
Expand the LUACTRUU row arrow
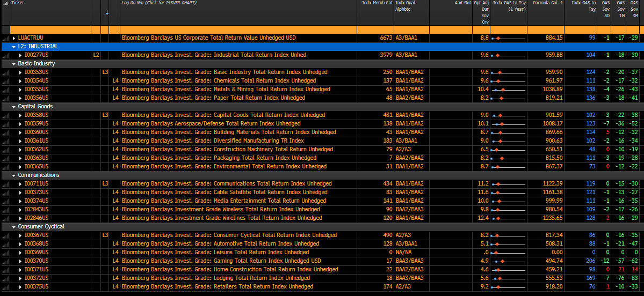pyautogui.click(x=15, y=38)
